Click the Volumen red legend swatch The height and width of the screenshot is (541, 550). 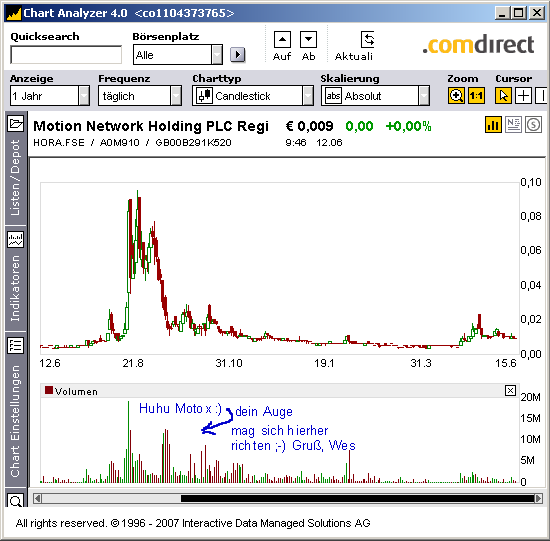[49, 390]
